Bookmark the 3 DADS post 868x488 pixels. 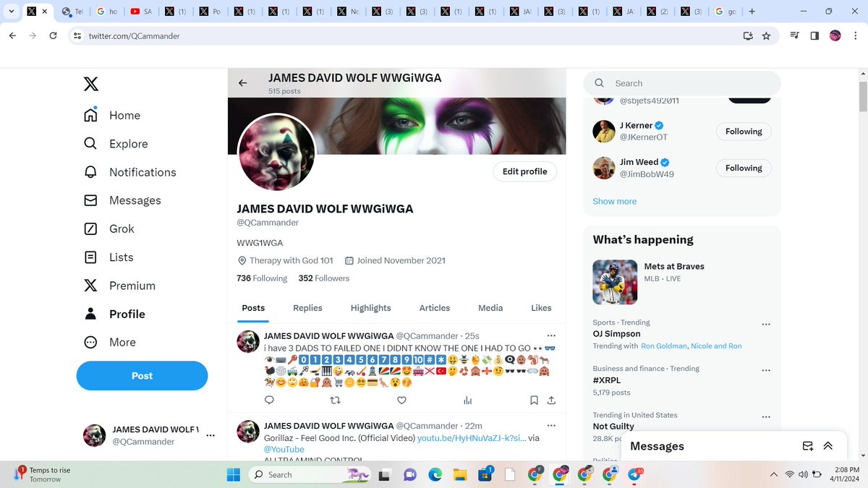(534, 400)
